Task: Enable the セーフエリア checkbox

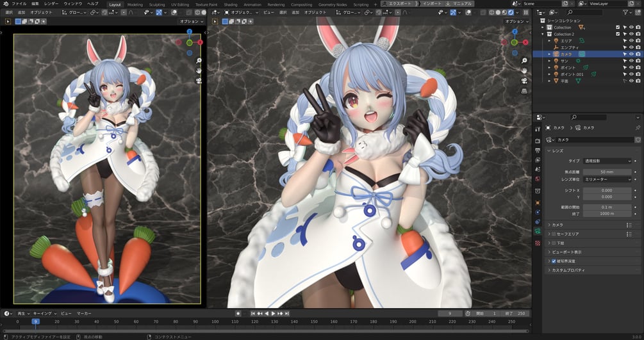Action: click(554, 234)
